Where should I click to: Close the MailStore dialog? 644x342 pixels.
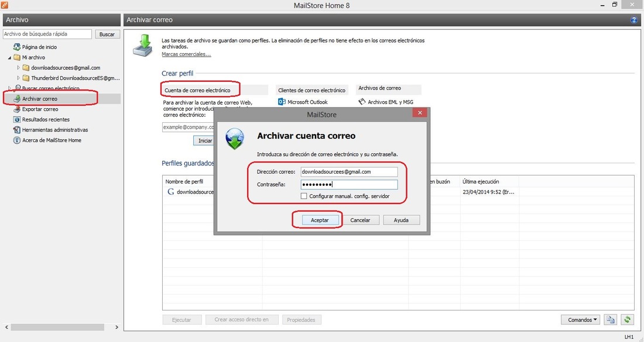point(419,113)
